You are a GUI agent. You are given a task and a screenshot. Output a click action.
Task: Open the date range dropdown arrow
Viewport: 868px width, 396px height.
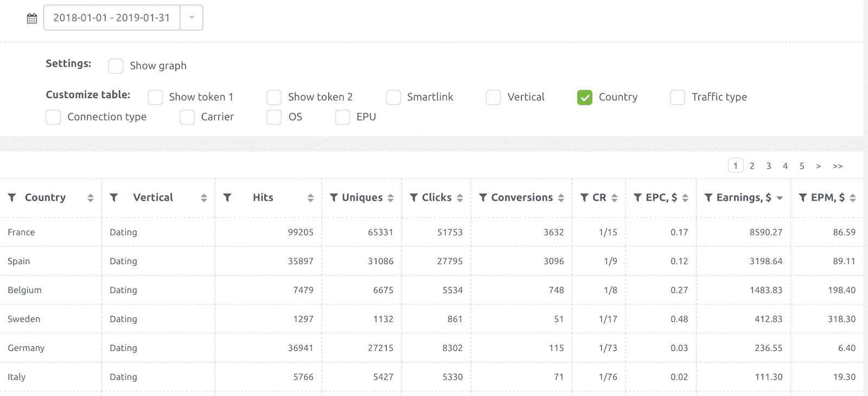point(192,18)
